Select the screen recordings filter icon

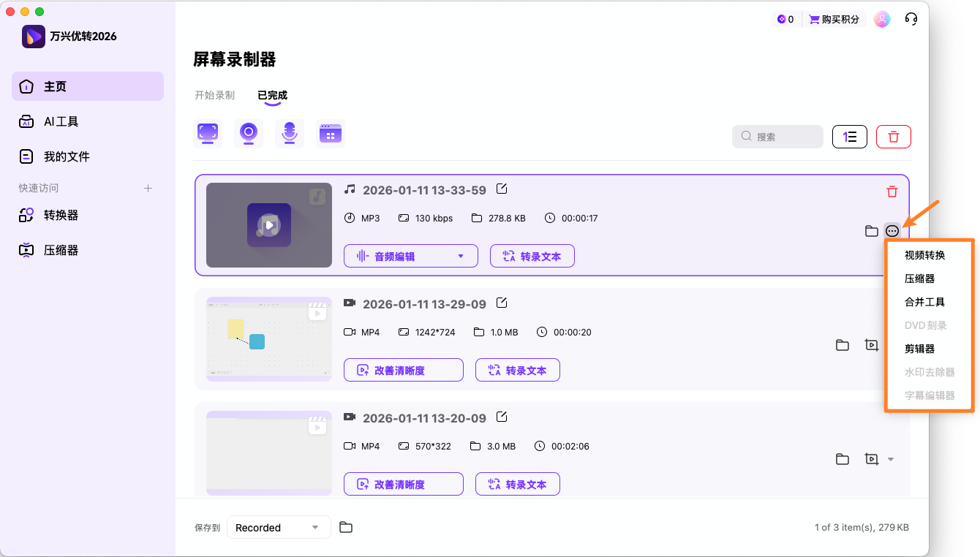click(208, 133)
